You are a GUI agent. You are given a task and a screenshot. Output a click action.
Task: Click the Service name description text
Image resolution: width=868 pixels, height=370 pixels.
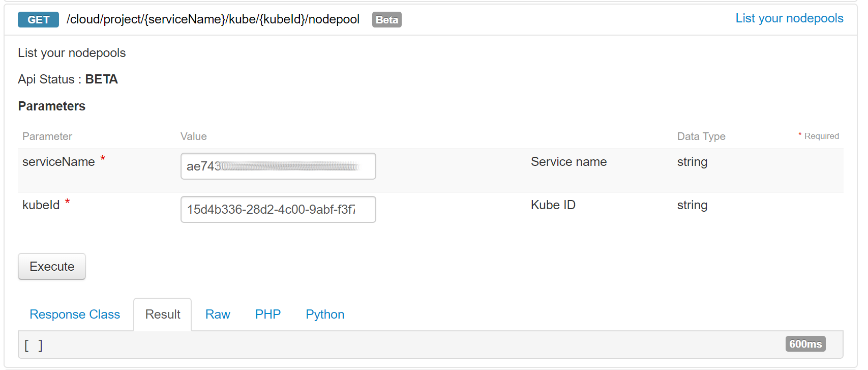(568, 162)
